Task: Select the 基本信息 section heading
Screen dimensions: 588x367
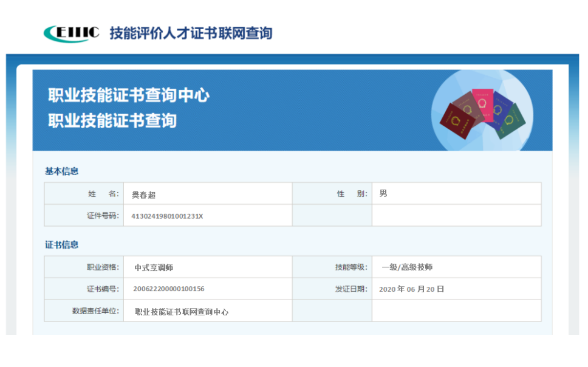Action: (x=61, y=171)
